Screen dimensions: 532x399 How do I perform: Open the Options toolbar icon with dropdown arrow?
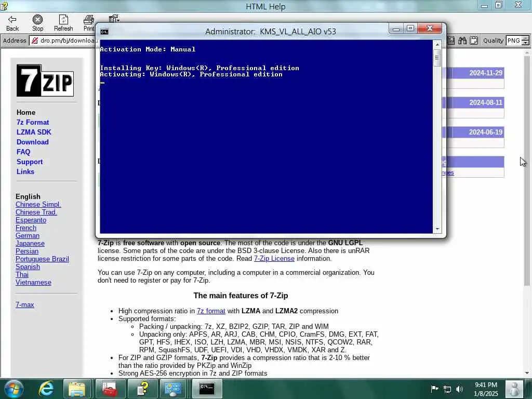[114, 19]
